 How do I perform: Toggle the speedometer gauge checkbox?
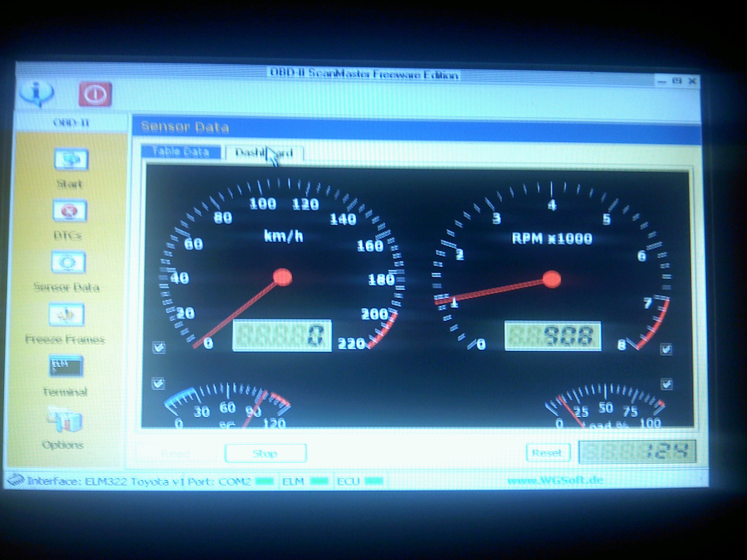click(159, 347)
